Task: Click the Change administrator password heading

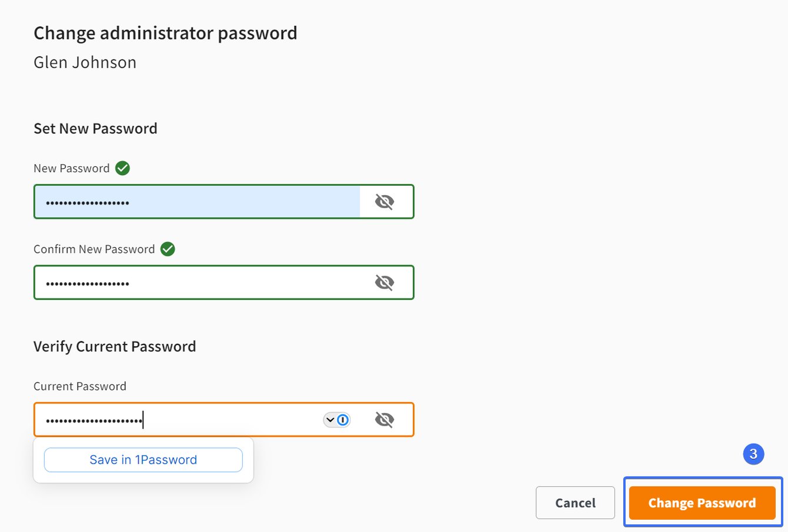Action: (165, 33)
